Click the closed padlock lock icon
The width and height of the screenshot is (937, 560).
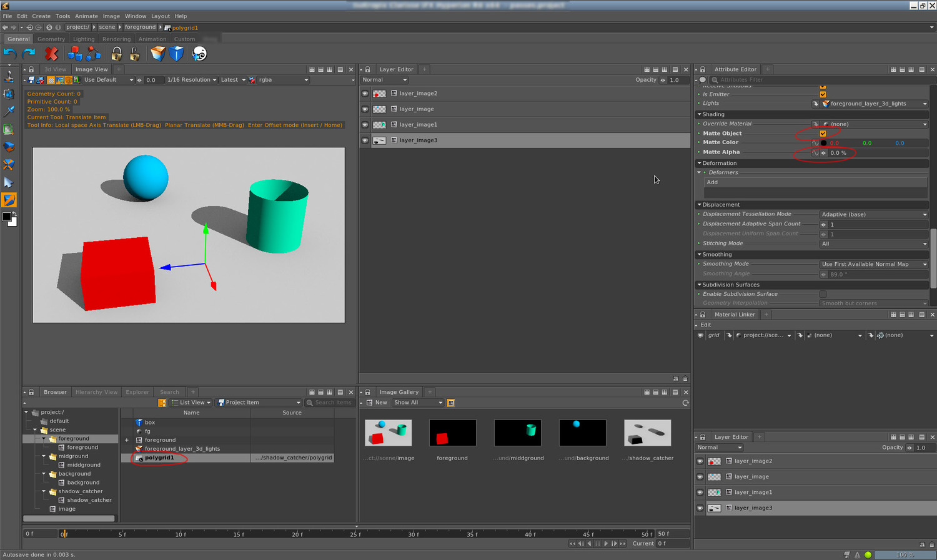tap(116, 54)
